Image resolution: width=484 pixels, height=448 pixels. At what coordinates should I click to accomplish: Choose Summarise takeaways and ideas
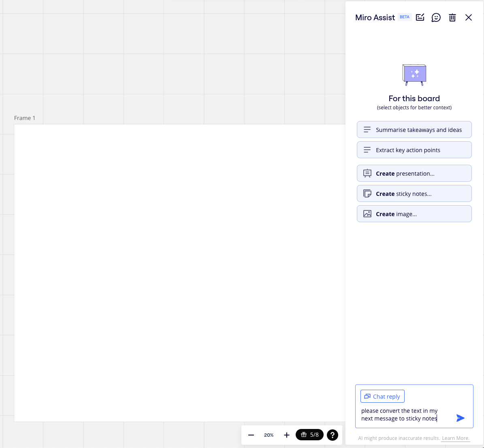pyautogui.click(x=414, y=130)
